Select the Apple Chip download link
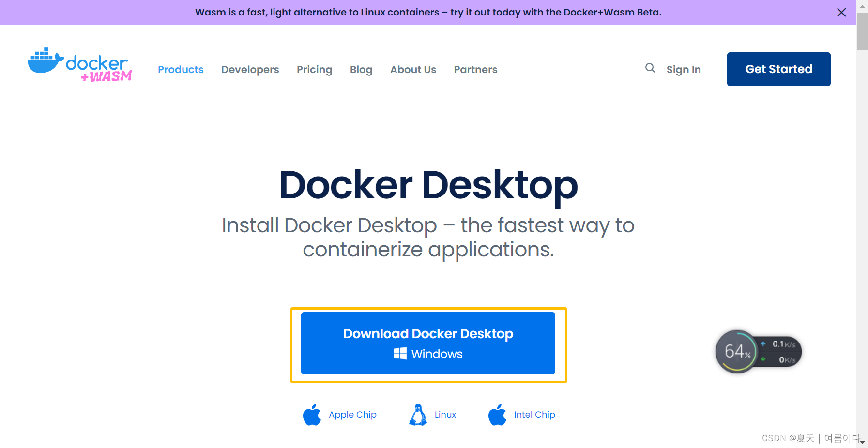 point(352,415)
